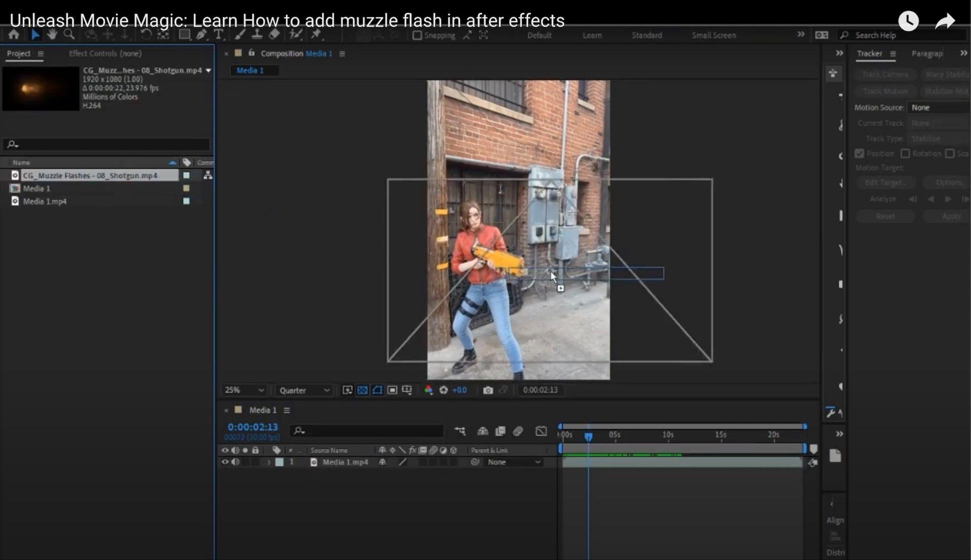Select the Rectangle shape tool
Screen dimensions: 971x560
click(184, 34)
